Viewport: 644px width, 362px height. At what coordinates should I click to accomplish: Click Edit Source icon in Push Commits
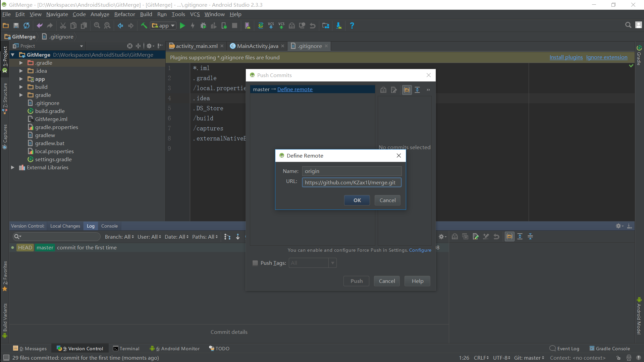(394, 90)
